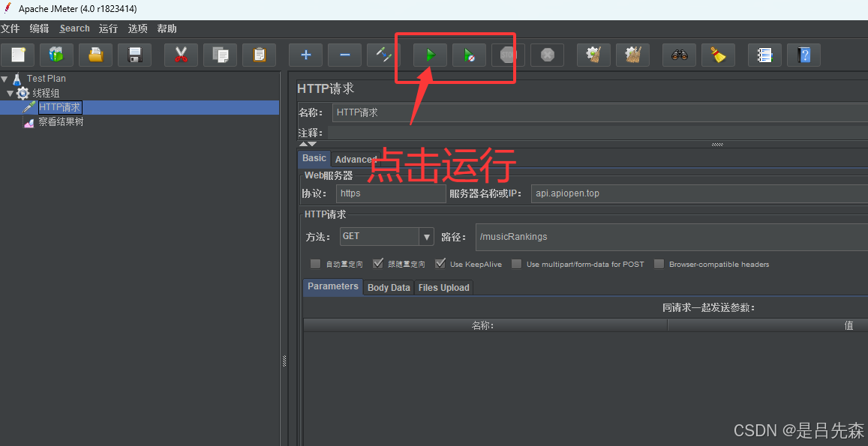Click the 路径 /musicRankings field
This screenshot has height=446, width=868.
(x=671, y=237)
